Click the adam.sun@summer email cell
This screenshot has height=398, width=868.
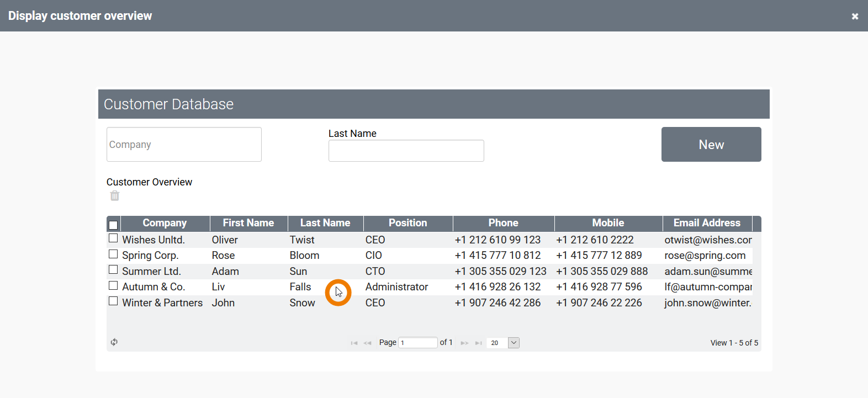[x=707, y=272]
